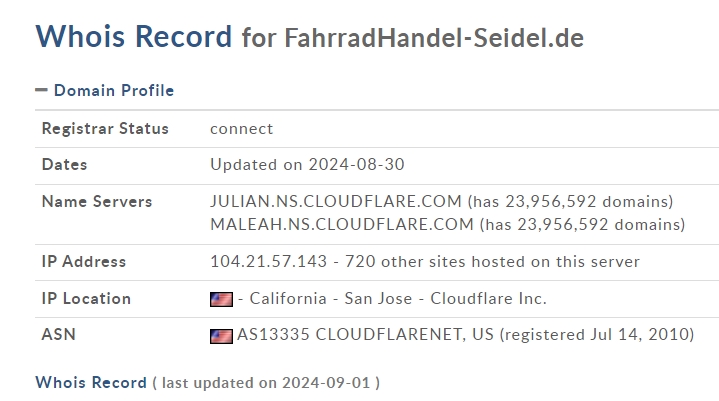Screen dimensions: 719x401
Task: Select the IP address 104.21.57.143
Action: click(x=268, y=261)
